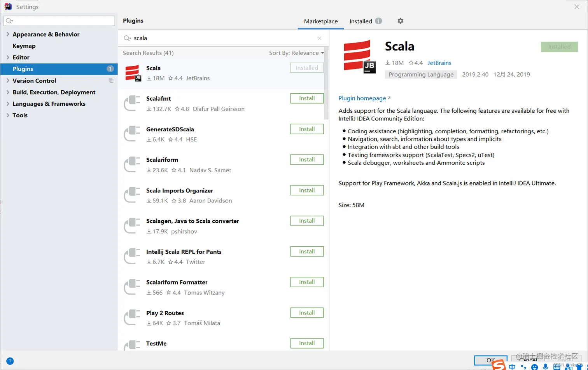588x370 pixels.
Task: Install the Scalariform Formatter plugin
Action: 307,282
